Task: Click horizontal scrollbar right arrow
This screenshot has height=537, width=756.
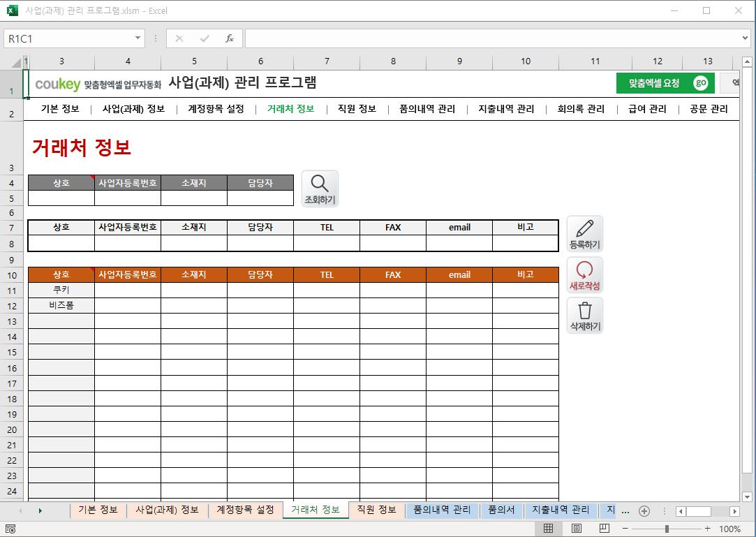Action: (735, 511)
